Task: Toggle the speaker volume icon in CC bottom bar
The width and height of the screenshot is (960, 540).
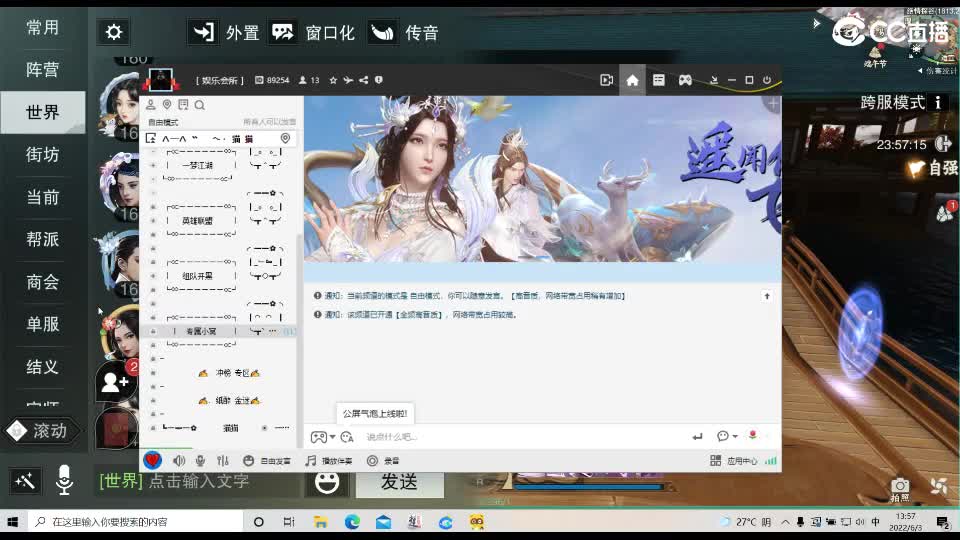Action: point(179,460)
